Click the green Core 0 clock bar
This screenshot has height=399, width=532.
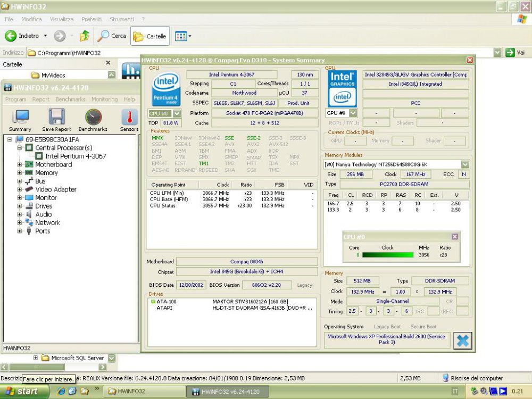coord(388,255)
